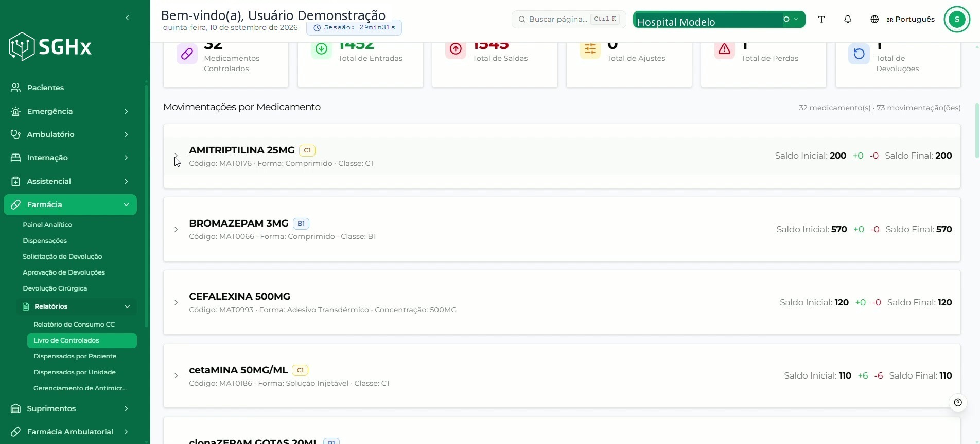Click the Total de Perdas warning icon

click(724, 49)
